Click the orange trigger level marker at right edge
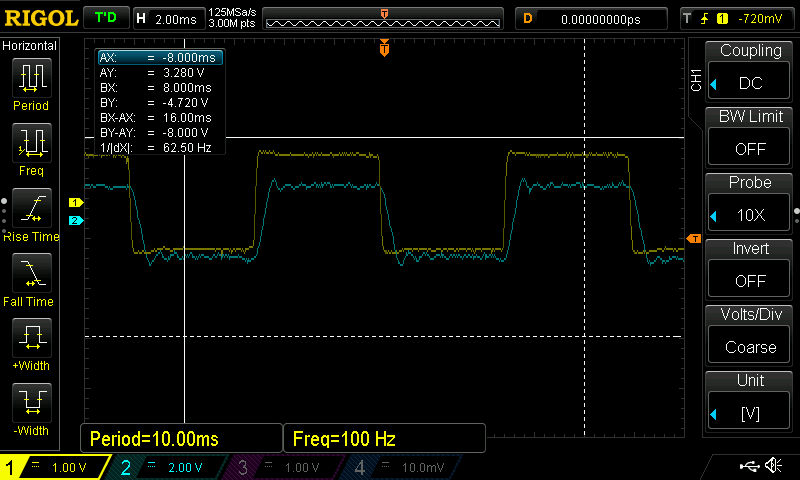The width and height of the screenshot is (800, 480). coord(694,239)
